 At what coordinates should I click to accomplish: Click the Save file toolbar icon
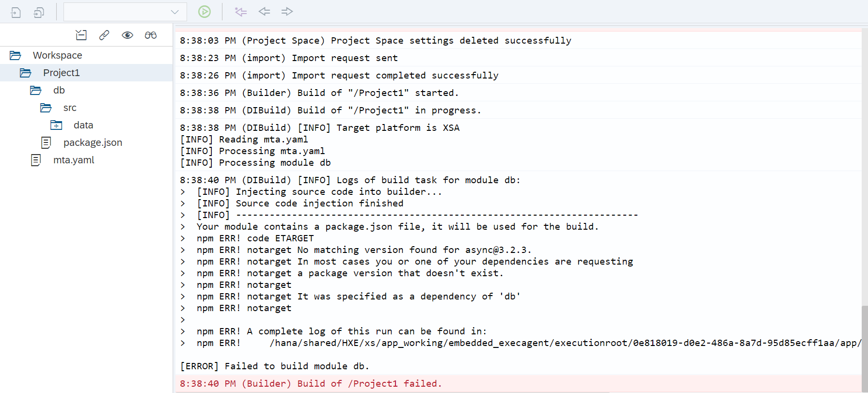click(x=16, y=12)
